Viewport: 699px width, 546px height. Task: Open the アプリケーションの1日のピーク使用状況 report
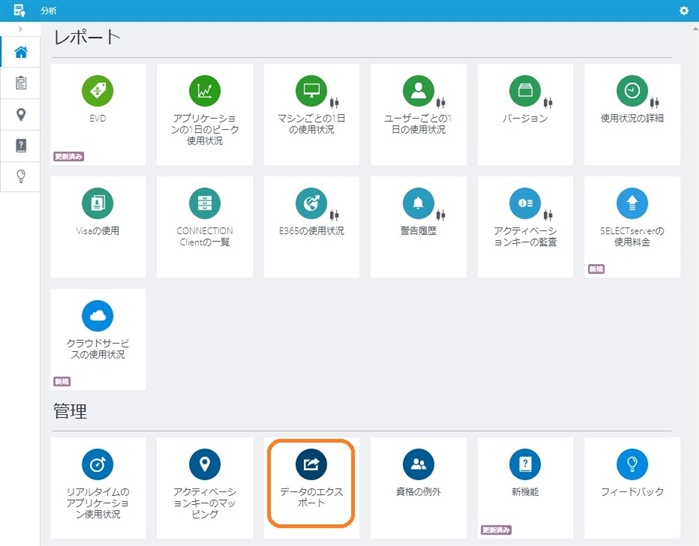pos(205,114)
